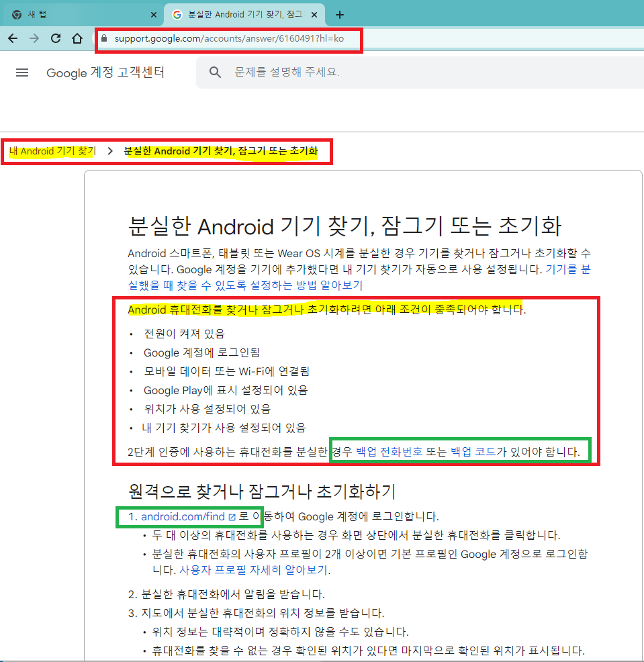Click heading '분실한 Android 기기 찾기, 잠그기 또는 초기화'
Image resolution: width=644 pixels, height=662 pixels.
(344, 226)
